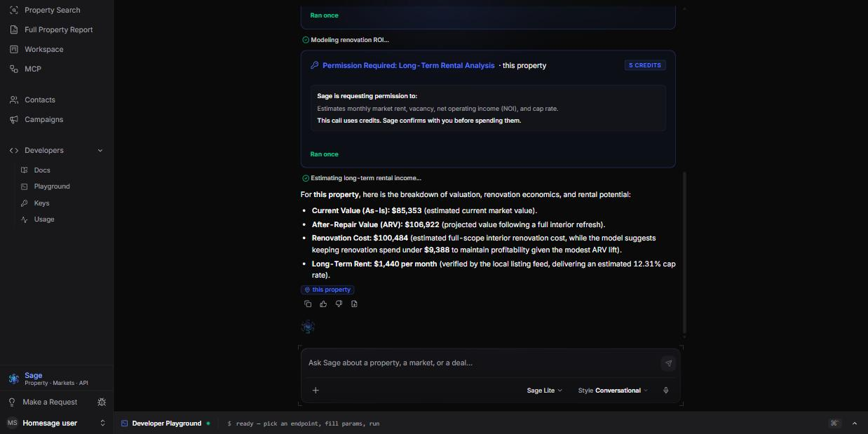Give the response a thumbs up
The height and width of the screenshot is (434, 868).
[323, 304]
